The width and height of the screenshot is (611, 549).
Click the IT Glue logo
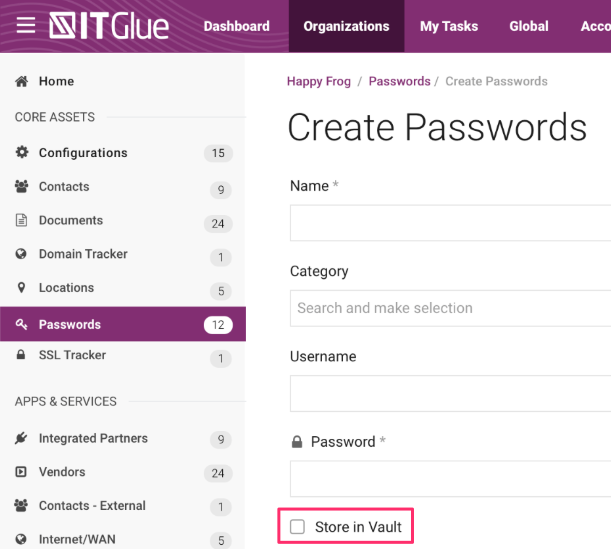click(x=109, y=26)
